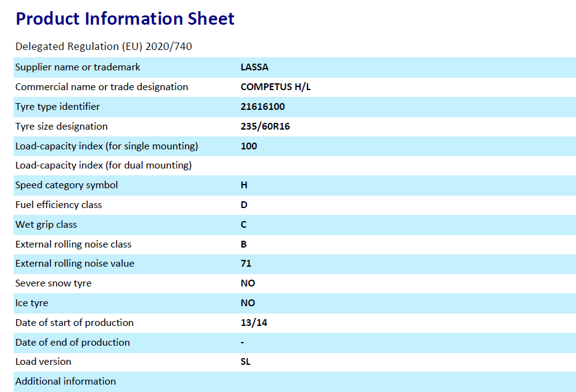The width and height of the screenshot is (576, 392).
Task: Select the value 'COMPETUS H/L'
Action: pyautogui.click(x=275, y=87)
